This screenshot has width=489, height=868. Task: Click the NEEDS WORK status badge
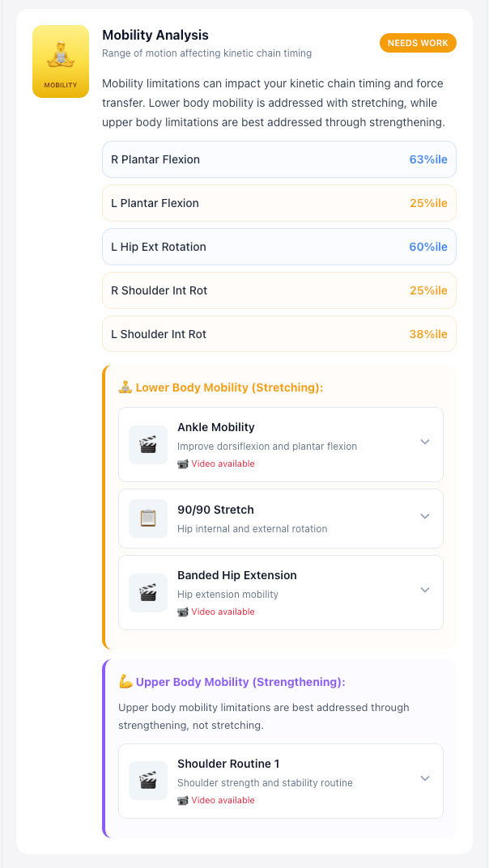(418, 43)
